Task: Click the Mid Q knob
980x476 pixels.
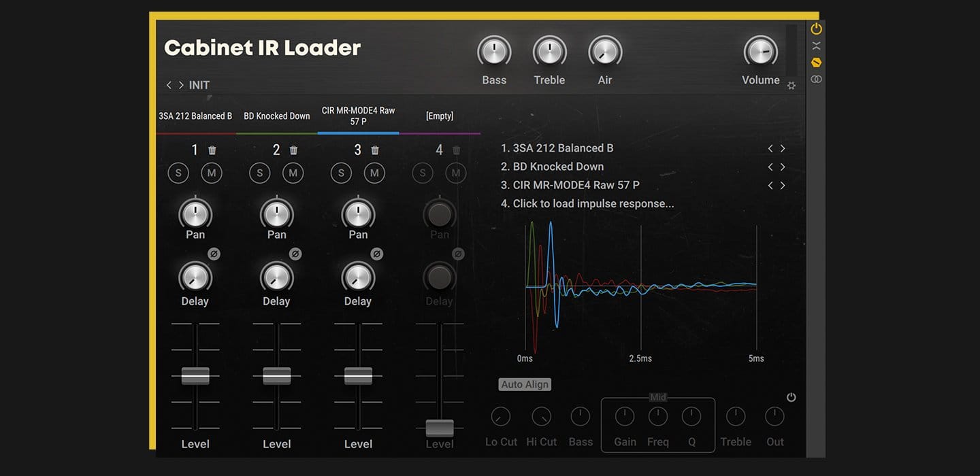Action: pos(691,417)
